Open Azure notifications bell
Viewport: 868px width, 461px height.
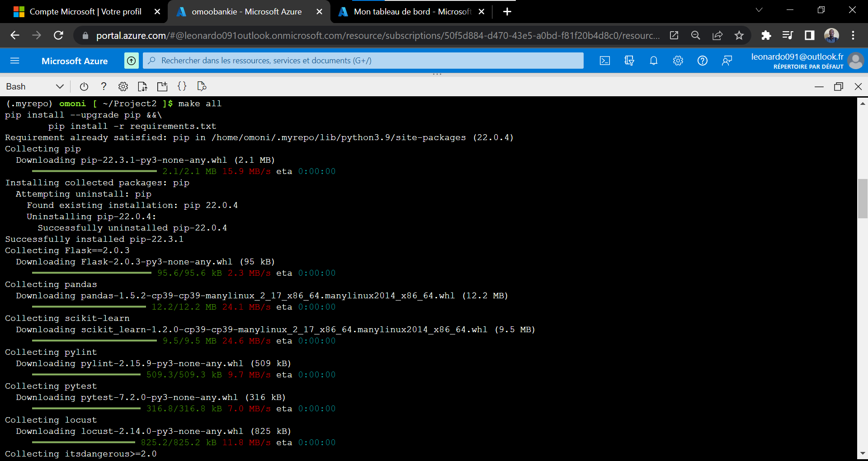tap(653, 60)
